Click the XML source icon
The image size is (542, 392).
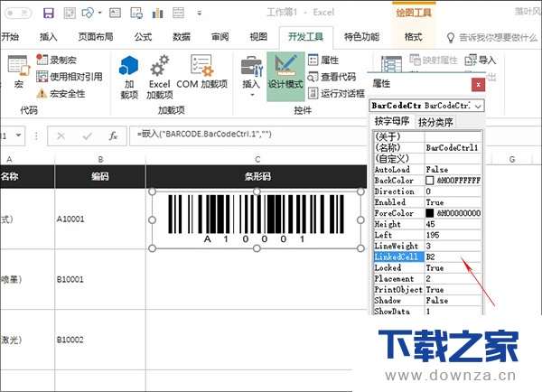(x=391, y=64)
